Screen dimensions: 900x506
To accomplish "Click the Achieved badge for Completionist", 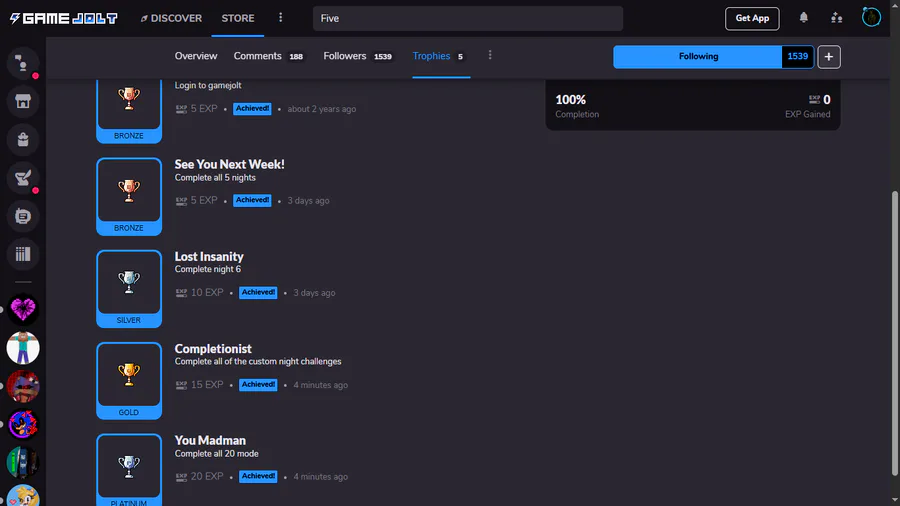I will click(258, 385).
